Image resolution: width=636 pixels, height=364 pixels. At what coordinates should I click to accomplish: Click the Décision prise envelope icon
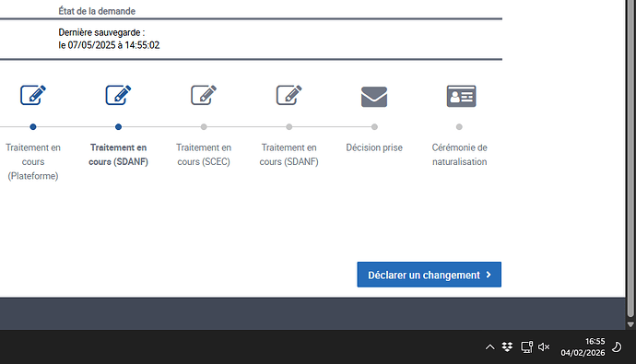click(374, 97)
